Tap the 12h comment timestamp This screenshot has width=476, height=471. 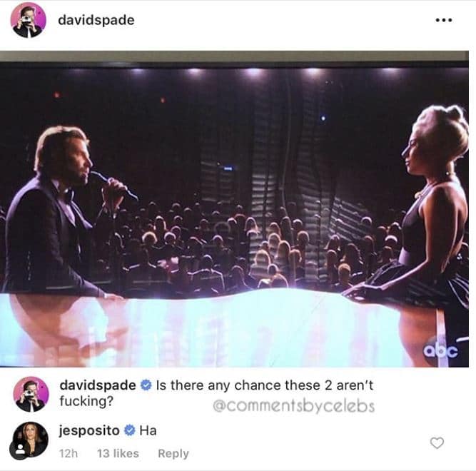69,453
